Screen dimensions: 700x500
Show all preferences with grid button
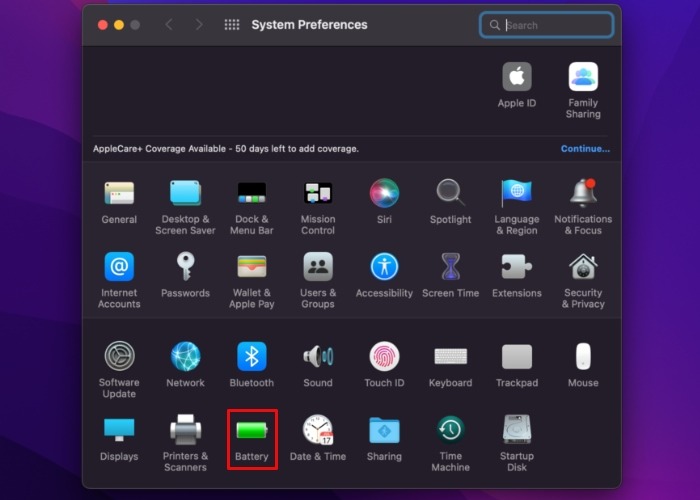tap(232, 25)
